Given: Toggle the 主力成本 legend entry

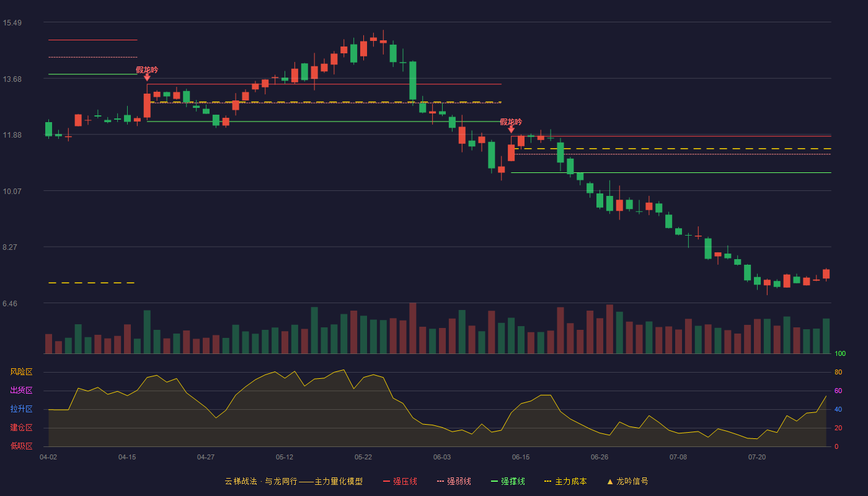Looking at the screenshot, I should (x=565, y=481).
